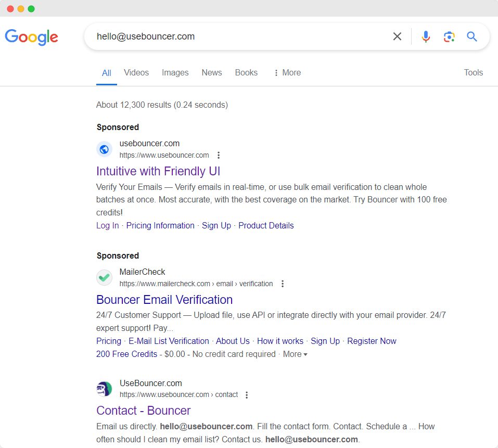Open the Tools filter options
This screenshot has height=448, width=498.
point(473,73)
